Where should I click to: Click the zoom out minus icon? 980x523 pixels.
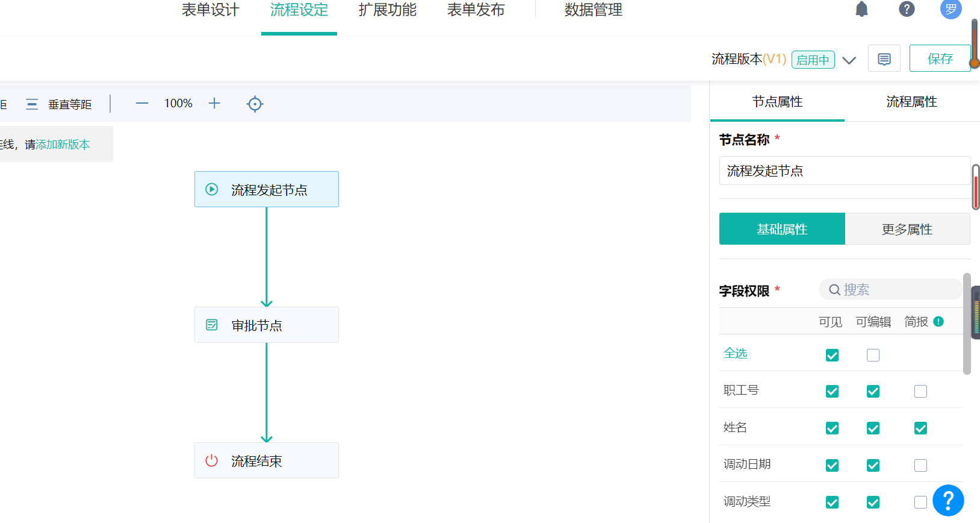142,104
